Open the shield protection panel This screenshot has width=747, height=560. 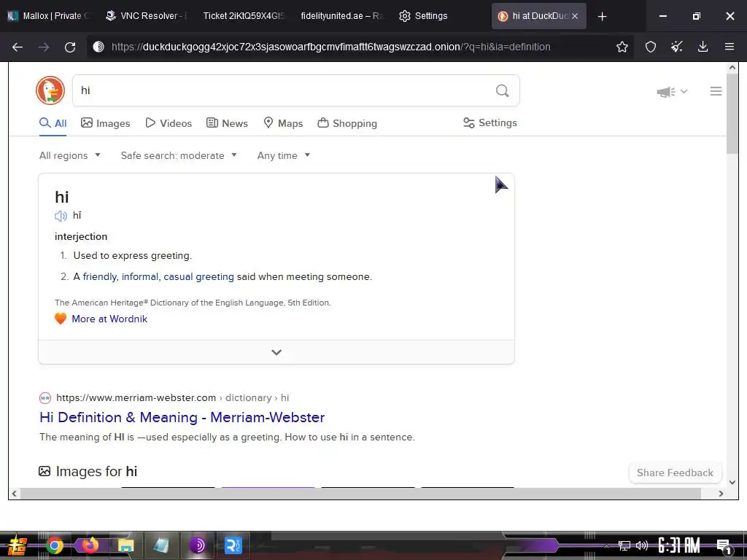point(650,47)
